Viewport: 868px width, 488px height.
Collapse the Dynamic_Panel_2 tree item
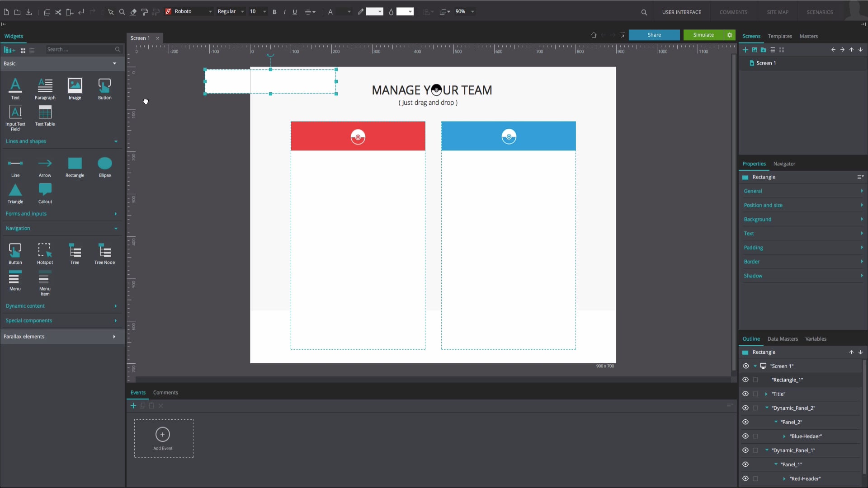pyautogui.click(x=767, y=408)
